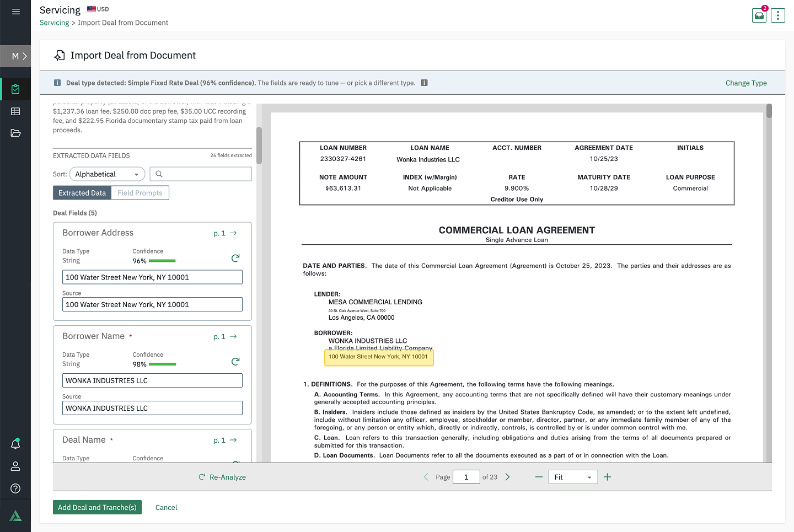The image size is (794, 532).
Task: Zoom out the document viewer
Action: 539,477
